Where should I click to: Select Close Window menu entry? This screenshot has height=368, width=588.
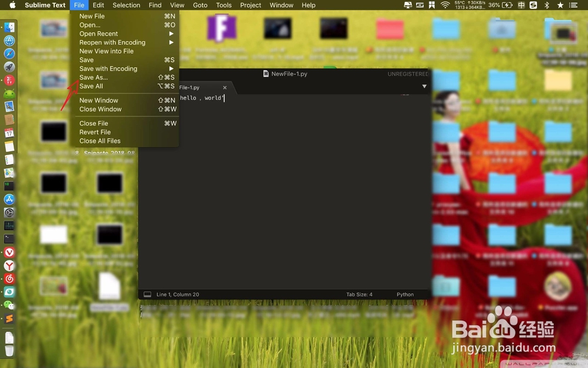124,109
